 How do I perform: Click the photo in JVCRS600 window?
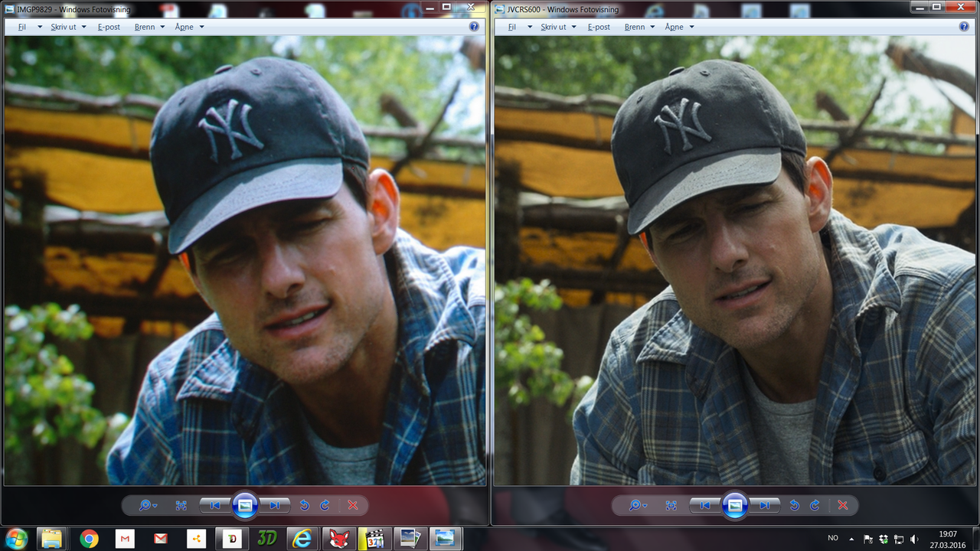pos(735,260)
